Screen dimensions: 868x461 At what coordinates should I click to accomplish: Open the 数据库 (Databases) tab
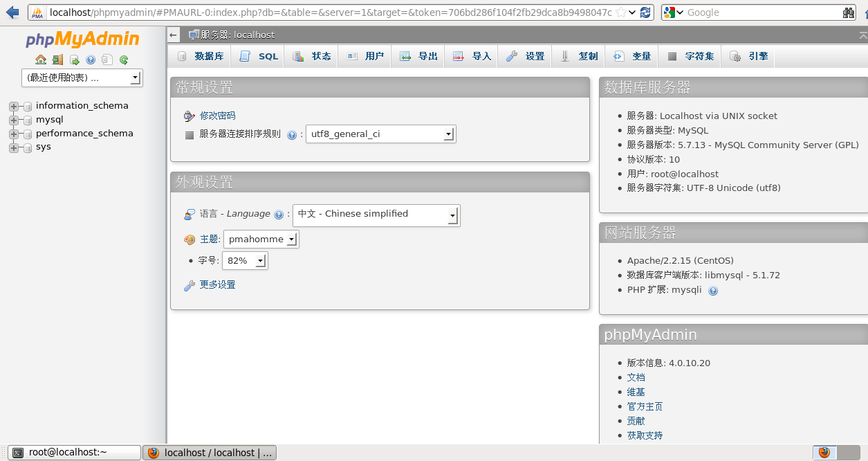click(201, 57)
